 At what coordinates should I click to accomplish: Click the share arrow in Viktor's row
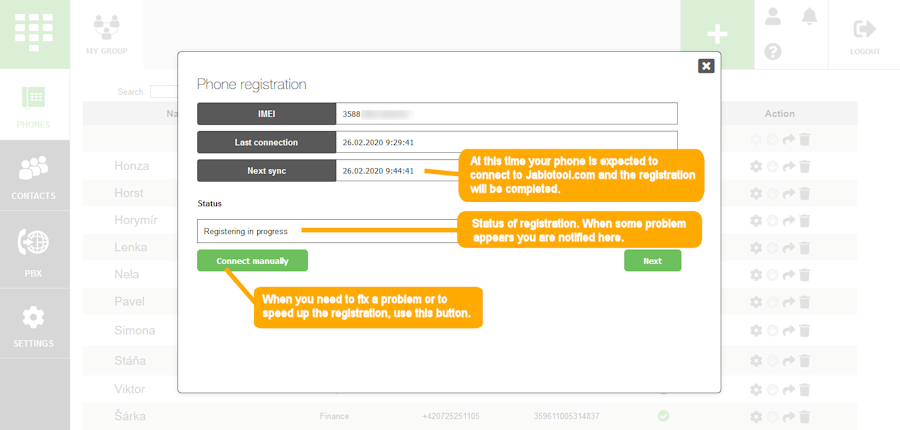[x=789, y=389]
